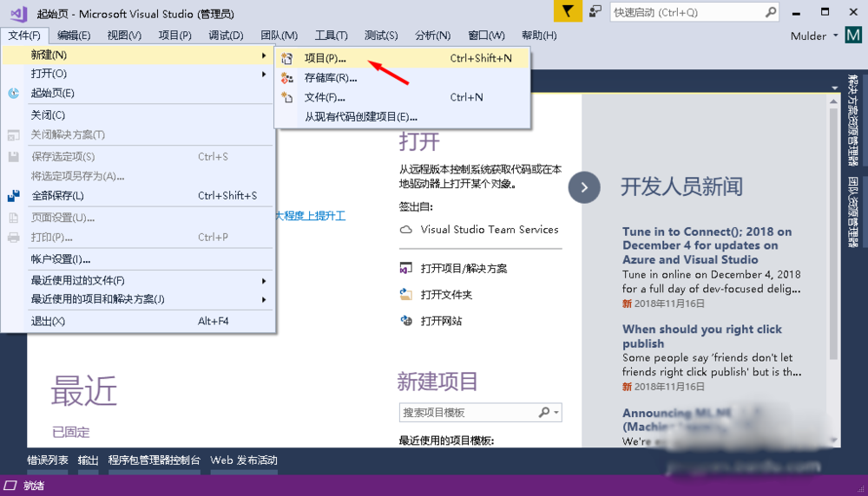Image resolution: width=868 pixels, height=496 pixels.
Task: Click the Open Project/Solution icon
Action: pyautogui.click(x=405, y=269)
